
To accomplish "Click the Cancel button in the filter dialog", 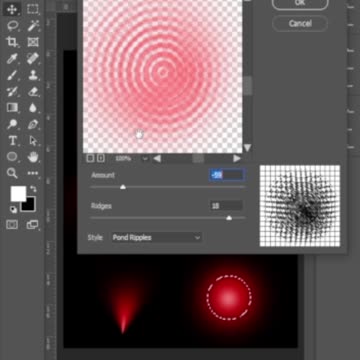I will [300, 24].
